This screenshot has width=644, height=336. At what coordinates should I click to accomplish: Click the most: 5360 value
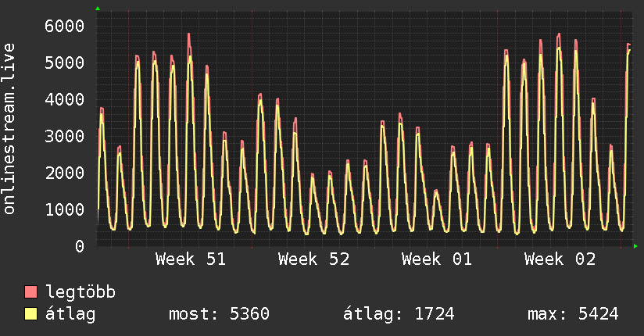[x=220, y=314]
